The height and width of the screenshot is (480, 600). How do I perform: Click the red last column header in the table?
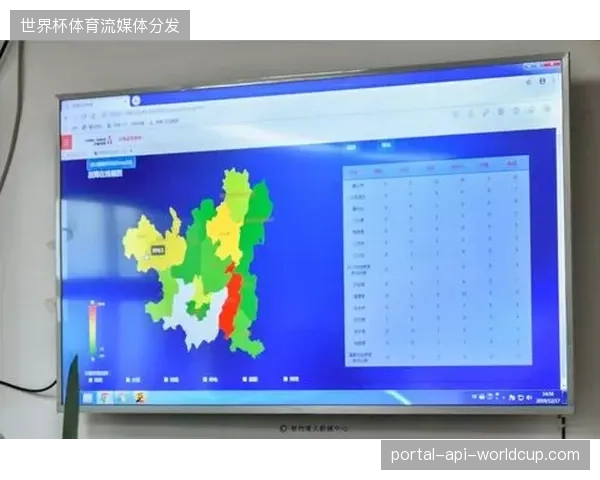[x=512, y=164]
